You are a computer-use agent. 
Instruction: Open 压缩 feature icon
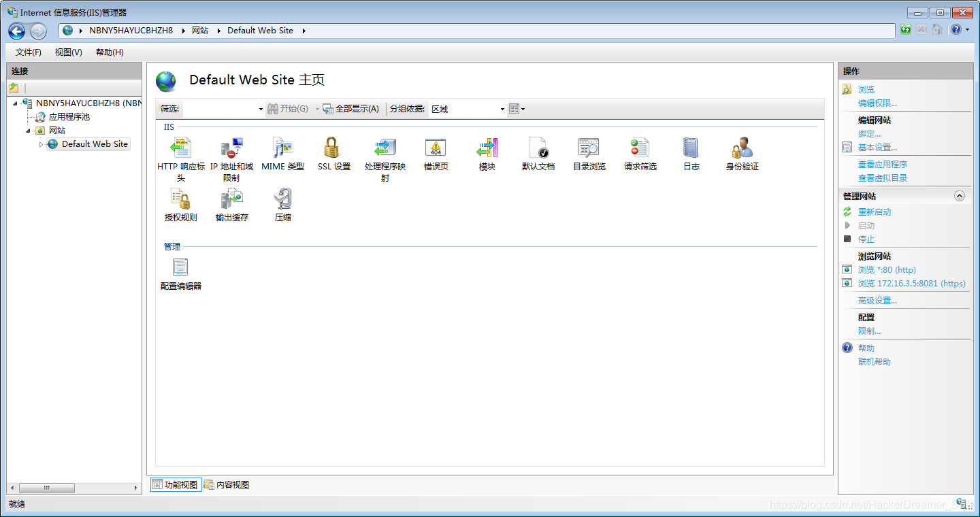[282, 199]
